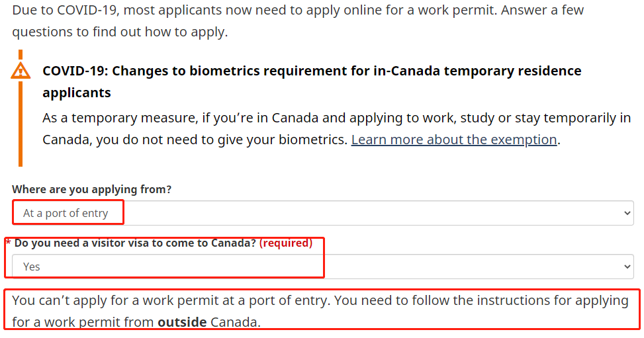Viewport: 644px width, 338px height.
Task: Open the visitor visa dropdown showing "Yes"
Action: pyautogui.click(x=322, y=267)
